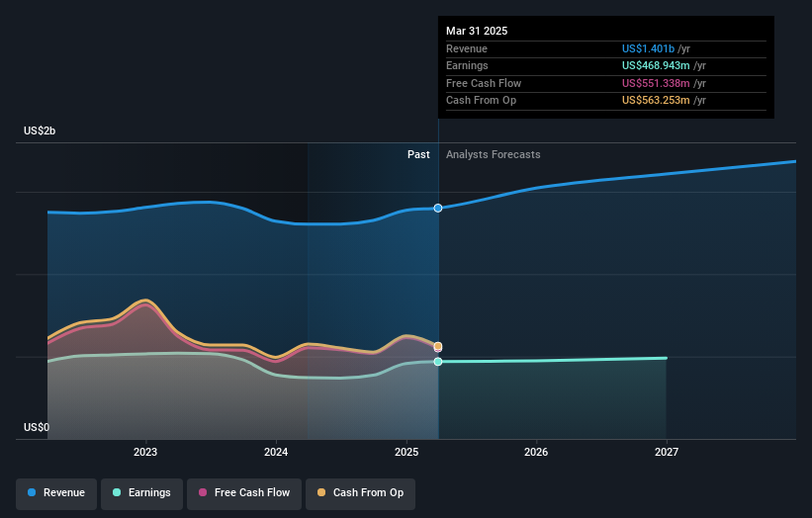This screenshot has height=518, width=812.
Task: Click the 2026 x-axis label
Action: [536, 453]
